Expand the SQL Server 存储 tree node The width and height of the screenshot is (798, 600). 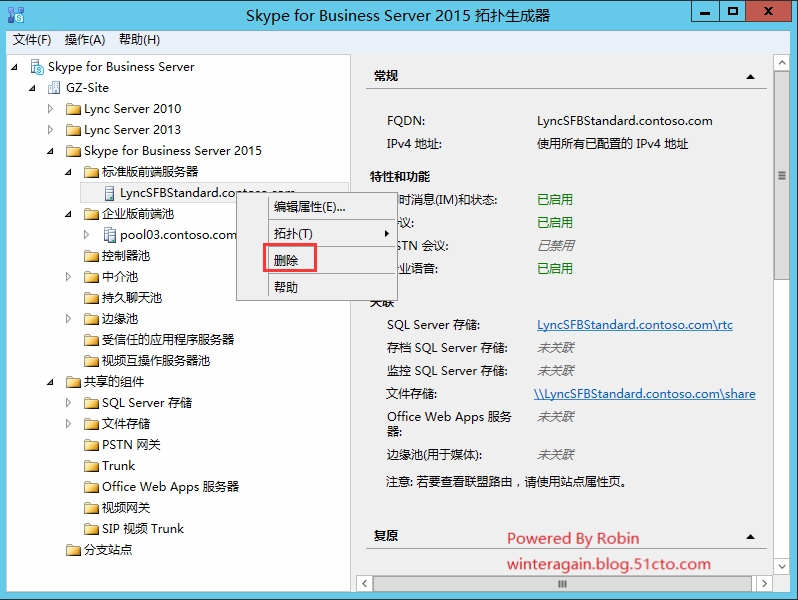pyautogui.click(x=68, y=403)
